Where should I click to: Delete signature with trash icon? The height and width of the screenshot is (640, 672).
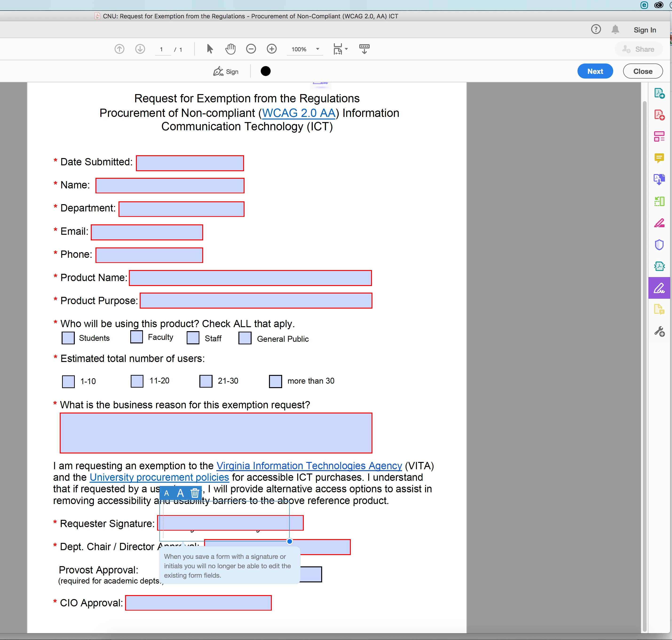(195, 493)
